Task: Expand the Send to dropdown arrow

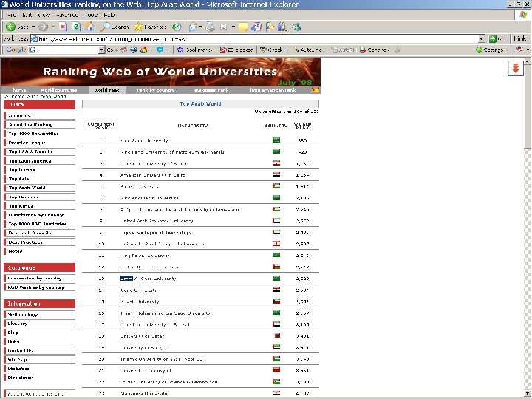Action: click(x=388, y=50)
